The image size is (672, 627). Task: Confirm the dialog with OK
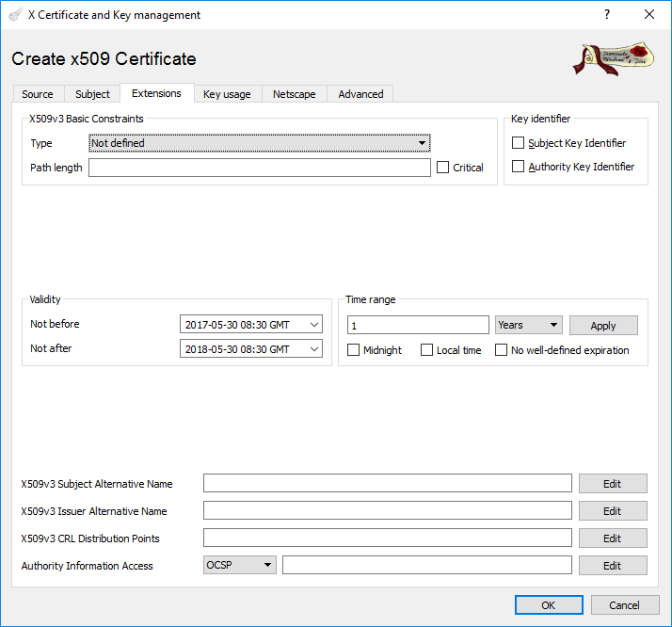[x=548, y=605]
